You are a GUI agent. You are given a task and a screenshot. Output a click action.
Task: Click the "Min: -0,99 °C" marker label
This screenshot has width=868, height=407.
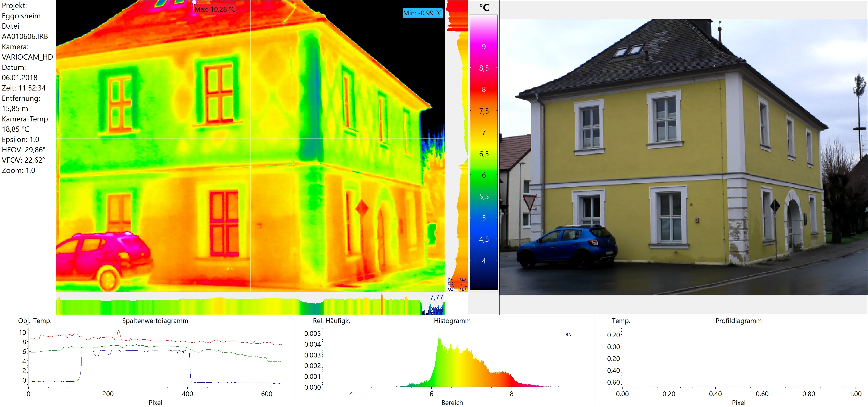tap(423, 13)
